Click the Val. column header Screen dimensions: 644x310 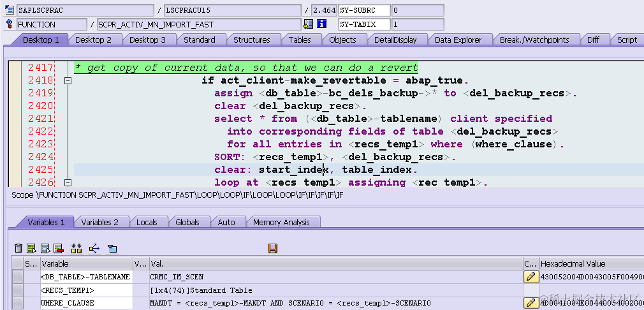tap(336, 263)
